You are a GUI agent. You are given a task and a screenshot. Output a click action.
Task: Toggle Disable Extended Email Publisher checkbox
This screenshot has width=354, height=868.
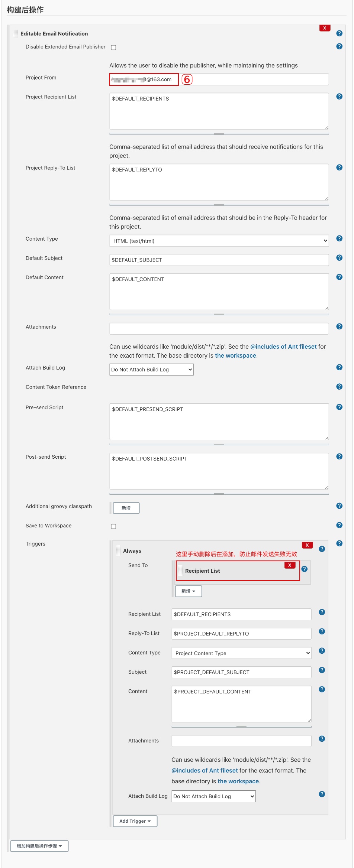tap(113, 48)
